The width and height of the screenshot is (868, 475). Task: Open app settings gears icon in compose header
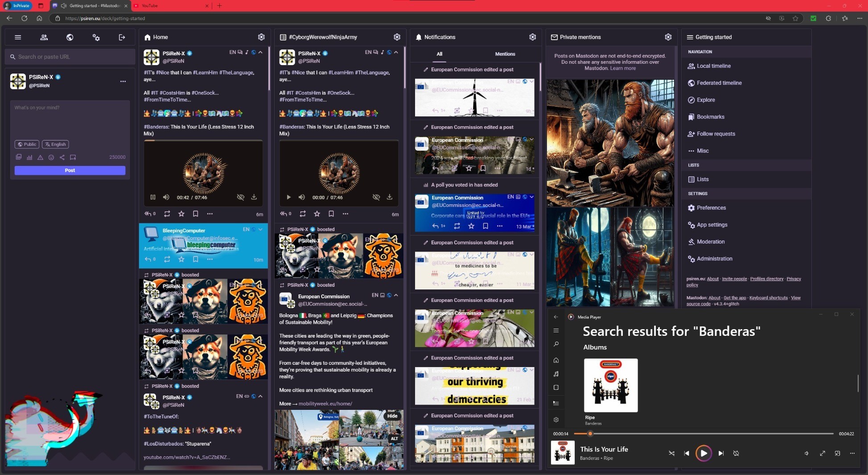click(x=96, y=37)
